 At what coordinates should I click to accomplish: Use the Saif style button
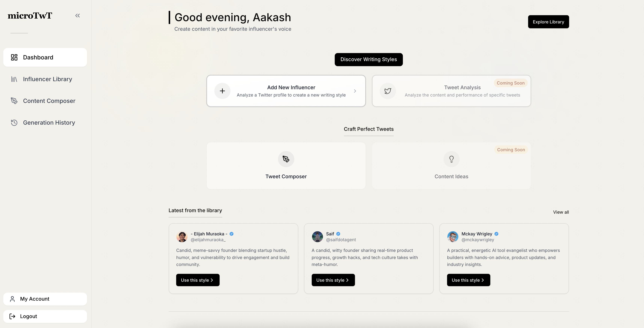[333, 280]
